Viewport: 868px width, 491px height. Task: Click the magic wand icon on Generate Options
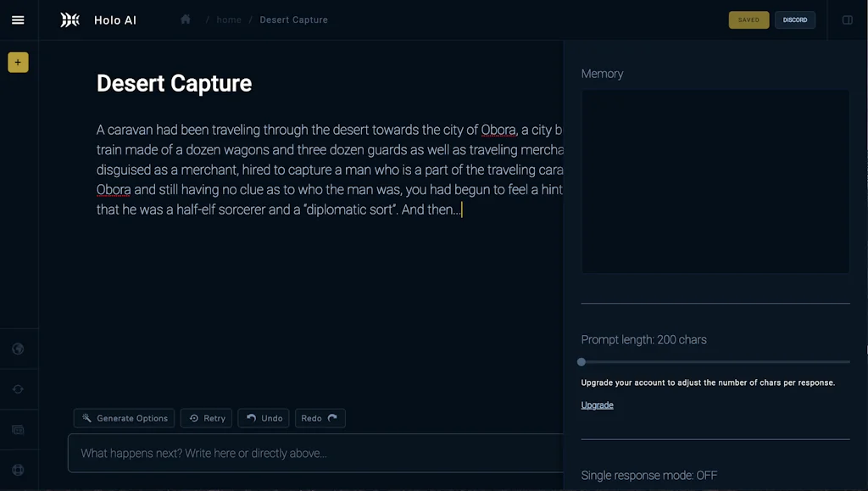click(x=87, y=418)
